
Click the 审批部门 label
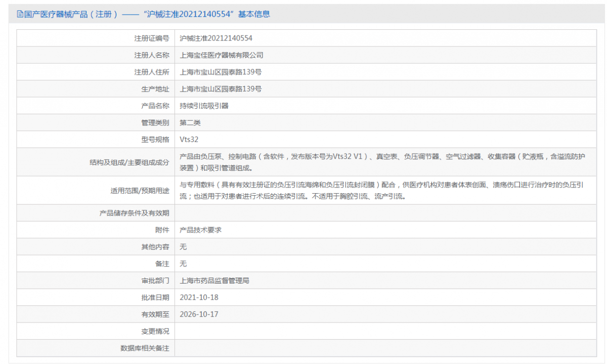155,281
